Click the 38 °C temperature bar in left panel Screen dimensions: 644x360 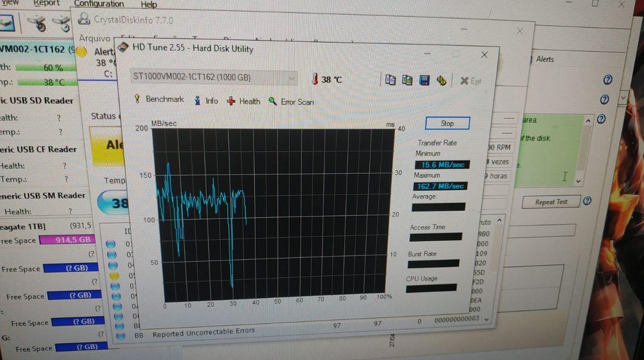48,82
